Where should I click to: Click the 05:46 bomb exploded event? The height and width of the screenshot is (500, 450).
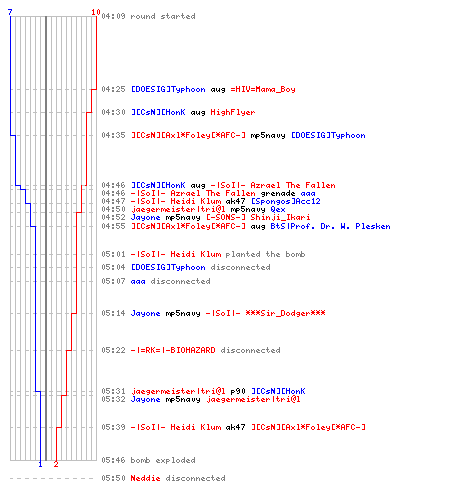148,460
